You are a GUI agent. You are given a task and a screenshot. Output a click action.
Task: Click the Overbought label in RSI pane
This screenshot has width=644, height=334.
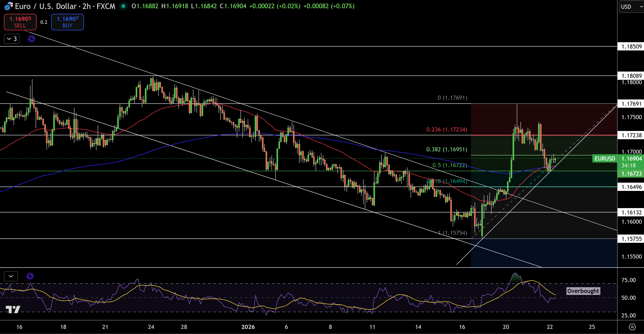[583, 291]
